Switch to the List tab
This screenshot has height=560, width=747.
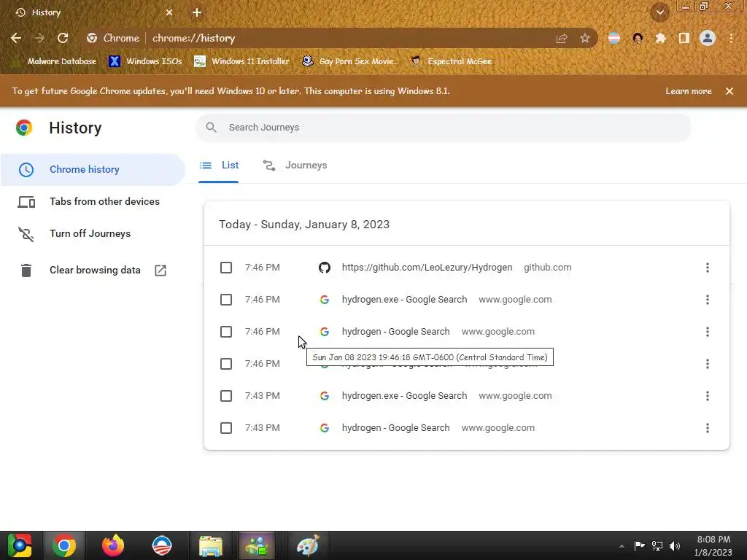point(219,166)
